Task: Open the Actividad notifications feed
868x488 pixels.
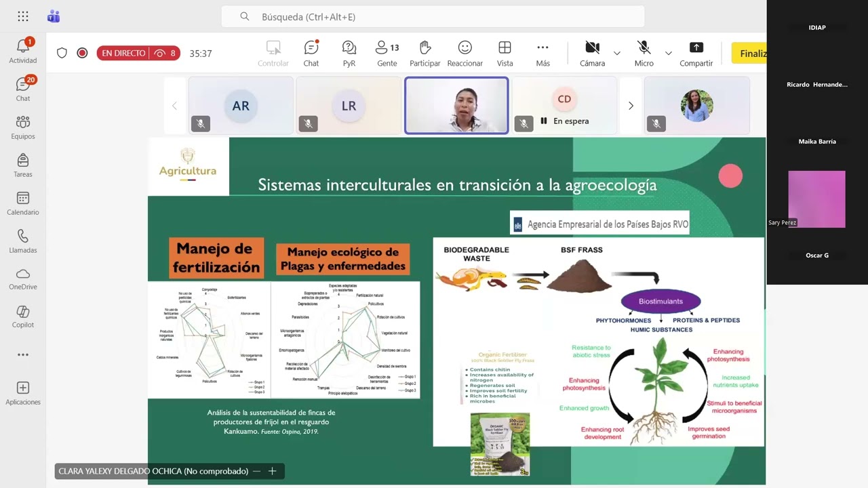Action: coord(23,52)
